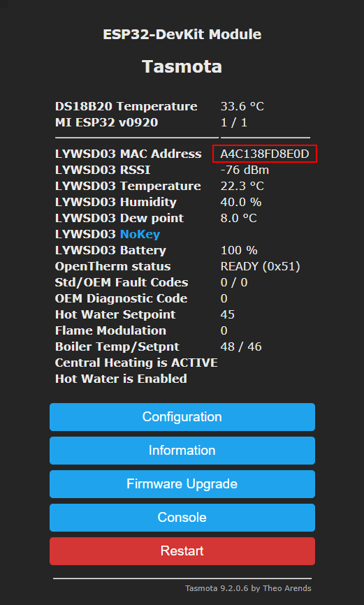Click the highlighted MAC address A4C138FD8E0D
Viewport: 364px width, 605px height.
click(x=265, y=154)
